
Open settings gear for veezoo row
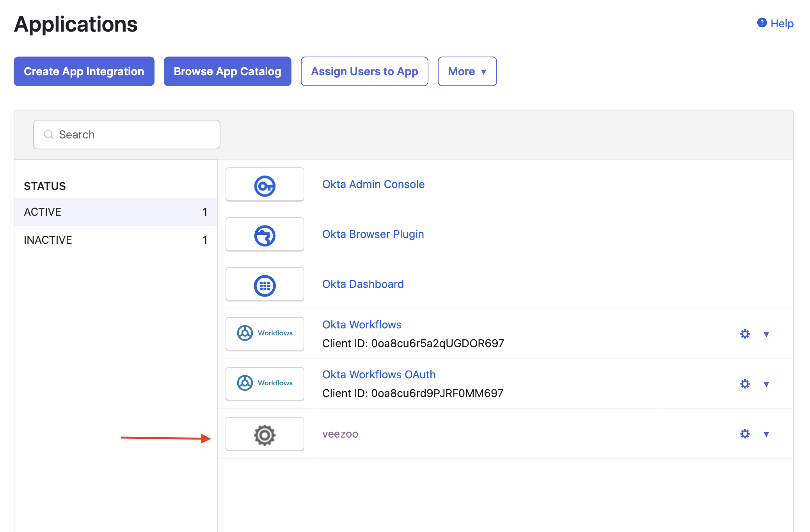click(x=745, y=434)
